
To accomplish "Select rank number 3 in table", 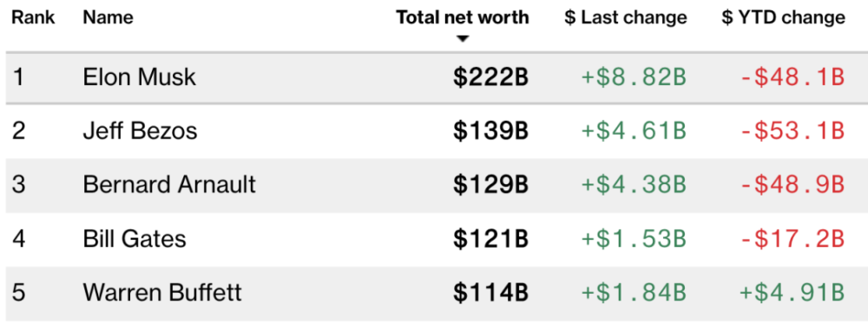I will pyautogui.click(x=18, y=185).
